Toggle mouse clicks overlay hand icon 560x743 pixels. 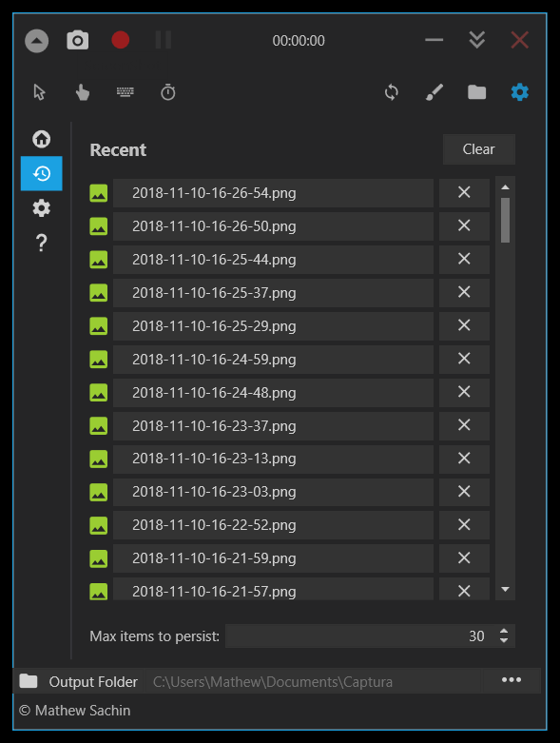pos(83,92)
